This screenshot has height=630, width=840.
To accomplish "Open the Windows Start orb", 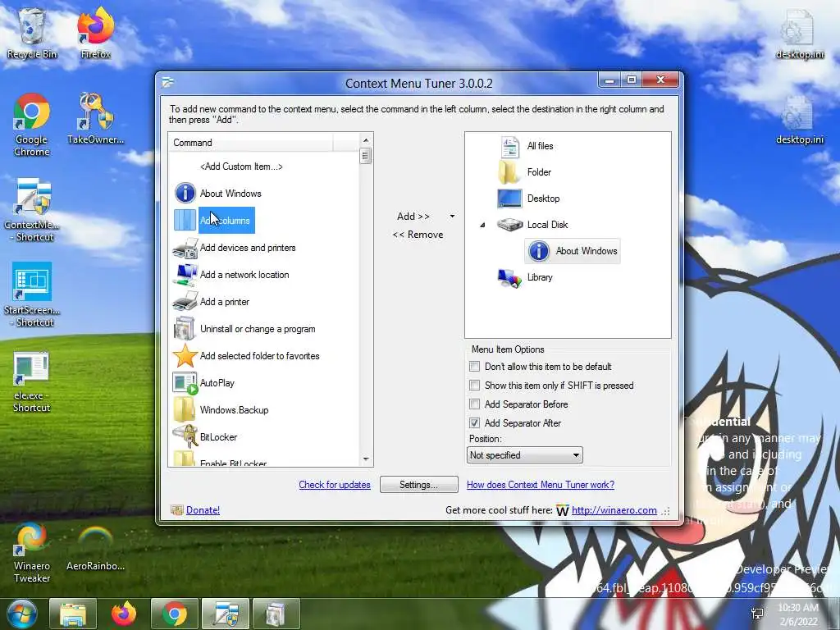I will tap(21, 614).
